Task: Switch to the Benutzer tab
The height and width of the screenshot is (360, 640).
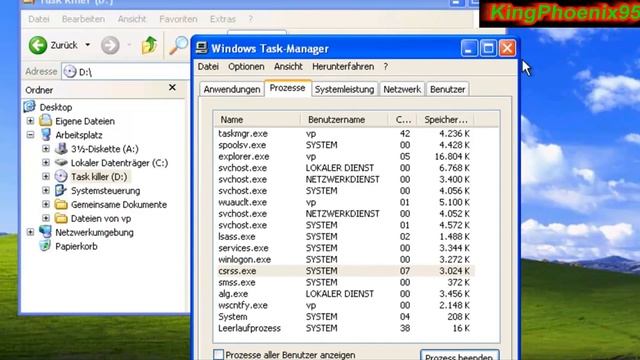Action: tap(447, 89)
